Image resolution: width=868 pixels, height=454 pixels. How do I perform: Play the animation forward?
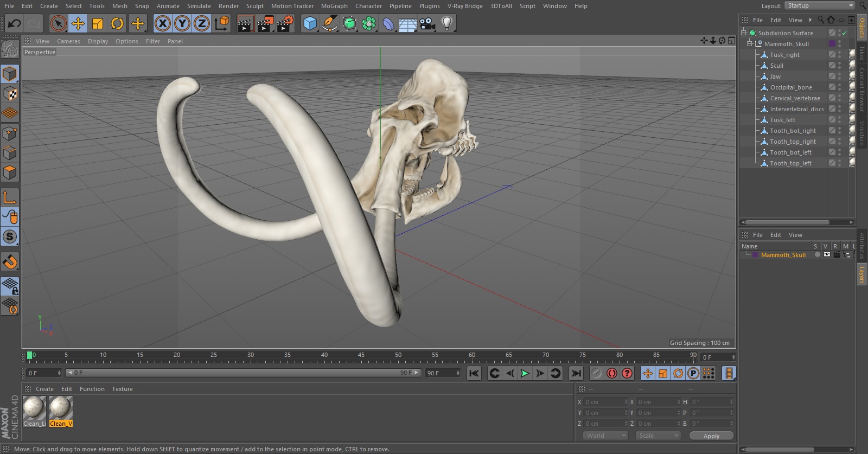coord(525,373)
